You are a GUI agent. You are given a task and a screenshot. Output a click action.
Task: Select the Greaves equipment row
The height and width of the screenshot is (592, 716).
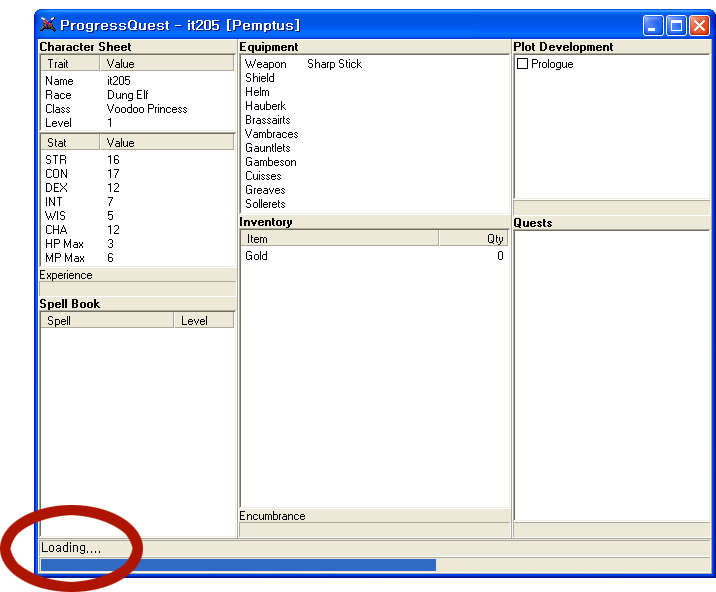374,190
